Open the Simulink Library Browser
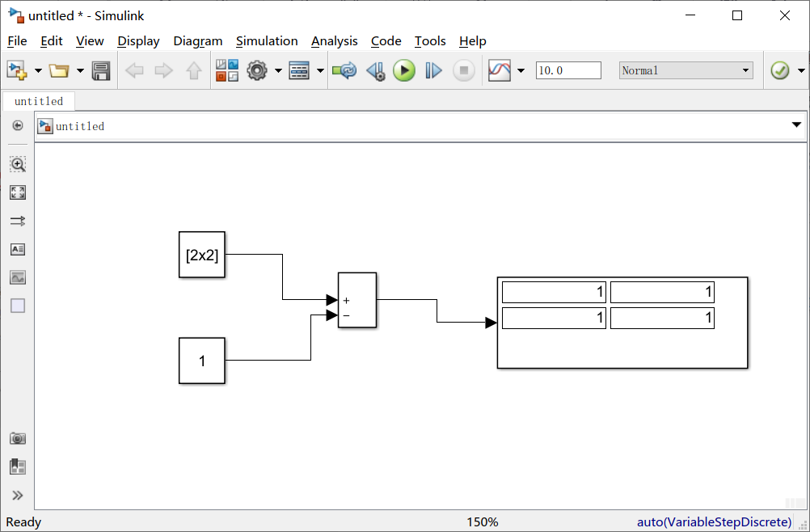 pyautogui.click(x=227, y=70)
